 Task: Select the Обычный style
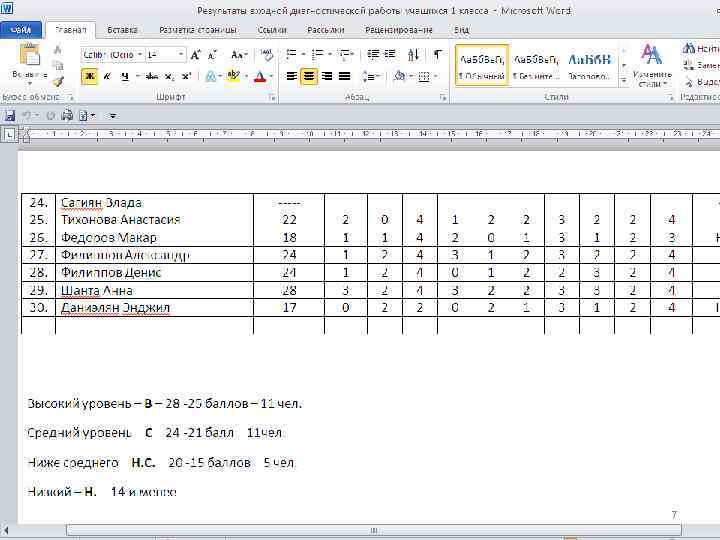(482, 65)
